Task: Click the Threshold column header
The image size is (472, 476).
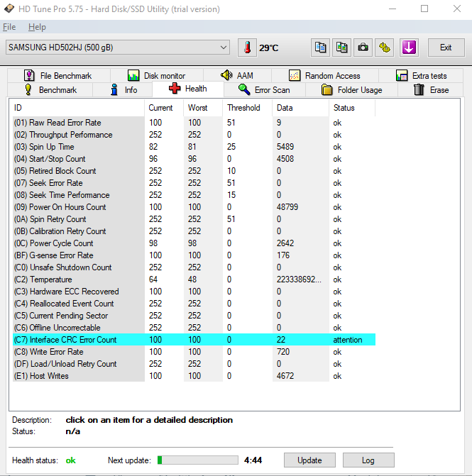Action: point(248,108)
